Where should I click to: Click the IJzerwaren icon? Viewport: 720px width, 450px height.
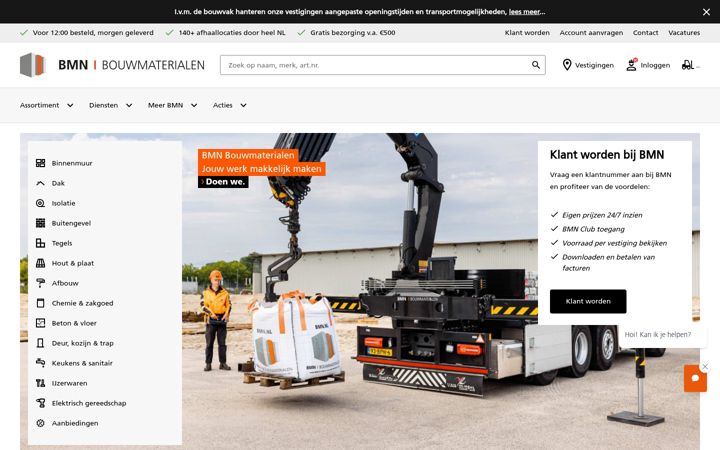40,383
